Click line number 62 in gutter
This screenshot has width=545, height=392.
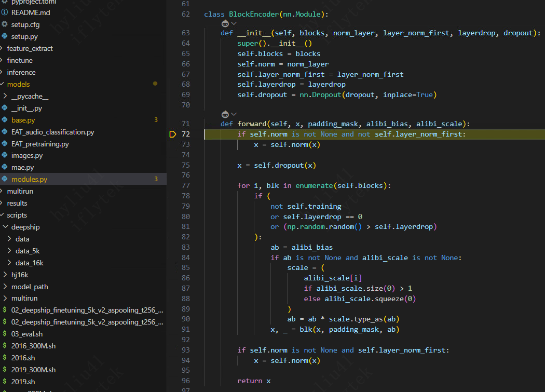[x=186, y=14]
